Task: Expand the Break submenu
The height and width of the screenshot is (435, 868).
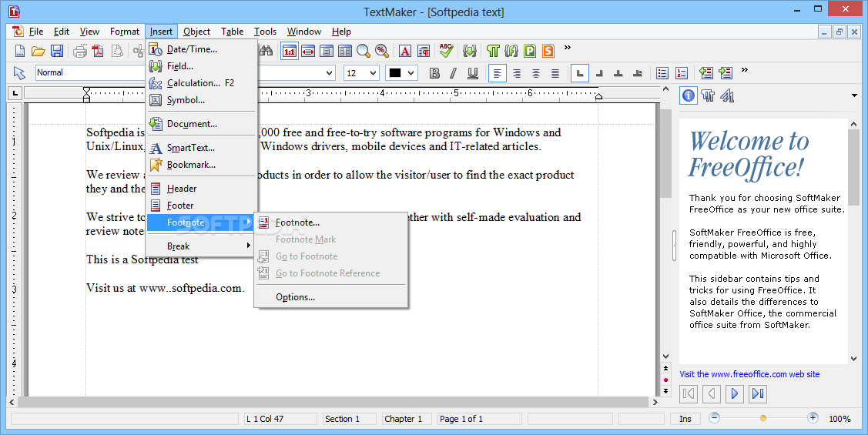Action: 202,246
